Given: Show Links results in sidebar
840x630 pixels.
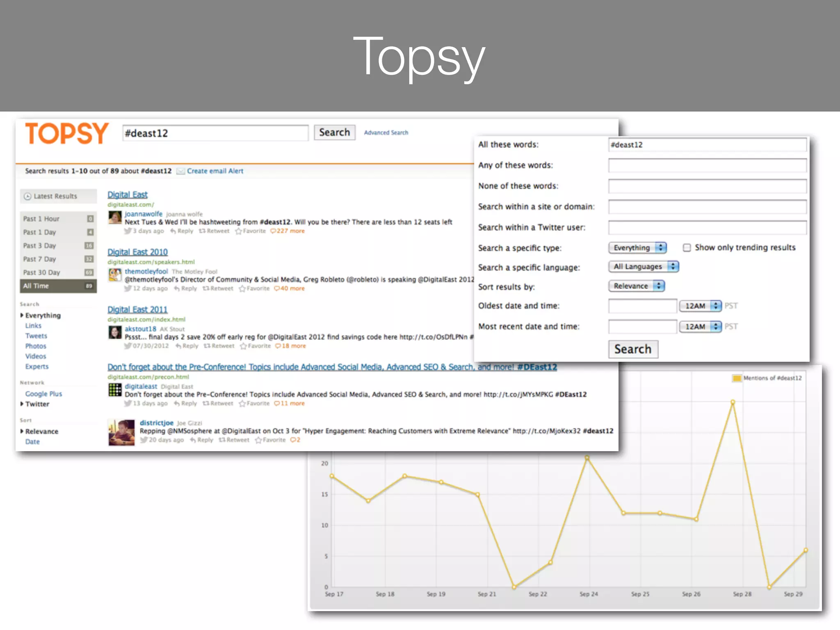Looking at the screenshot, I should 33,326.
